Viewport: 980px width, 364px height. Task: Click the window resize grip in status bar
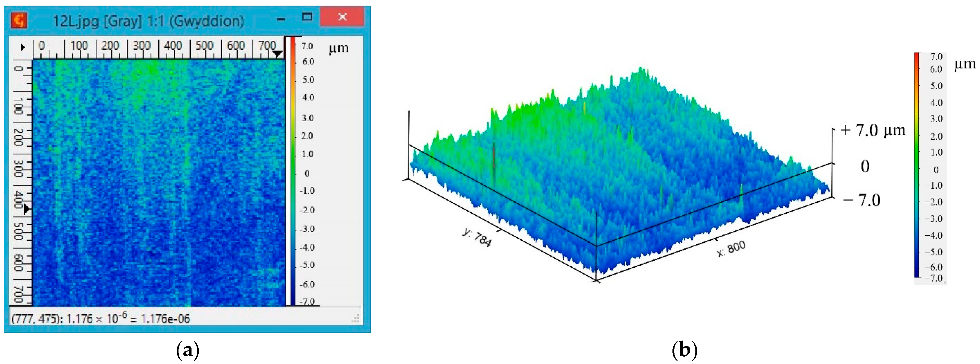tap(356, 319)
